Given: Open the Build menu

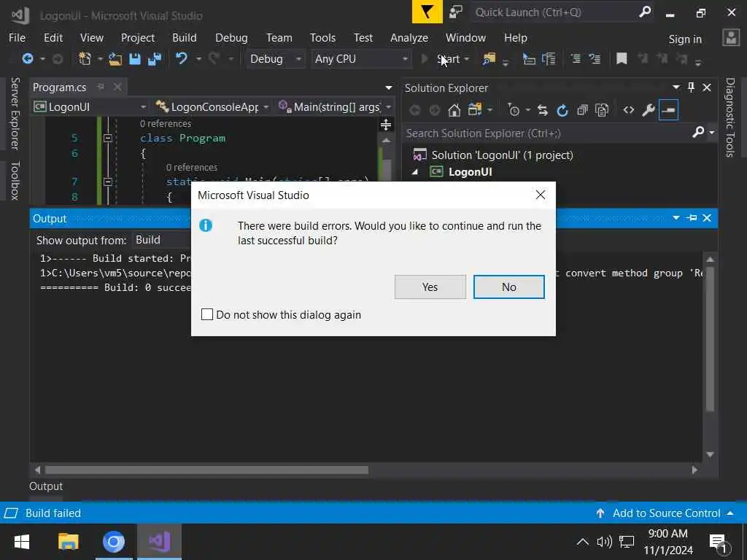Looking at the screenshot, I should (185, 38).
